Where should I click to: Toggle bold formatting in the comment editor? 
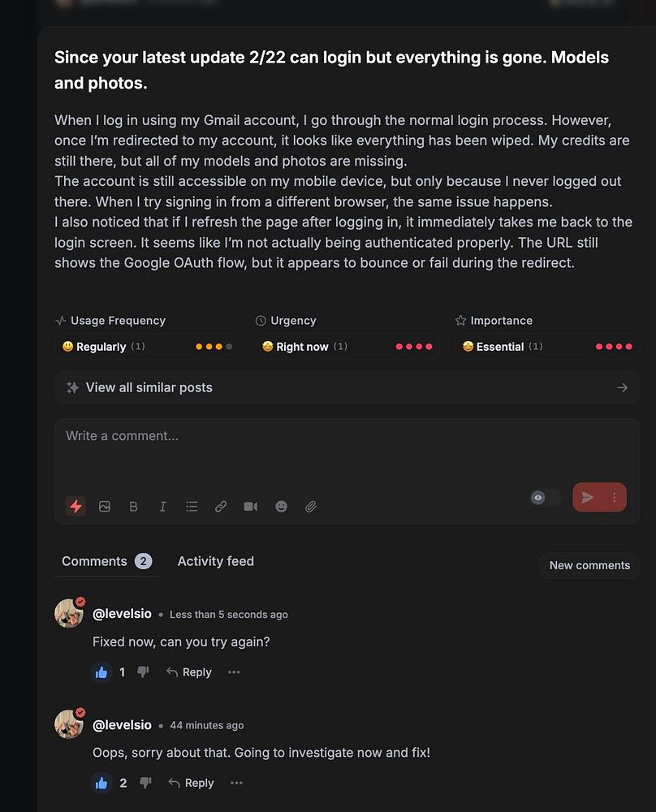tap(133, 507)
